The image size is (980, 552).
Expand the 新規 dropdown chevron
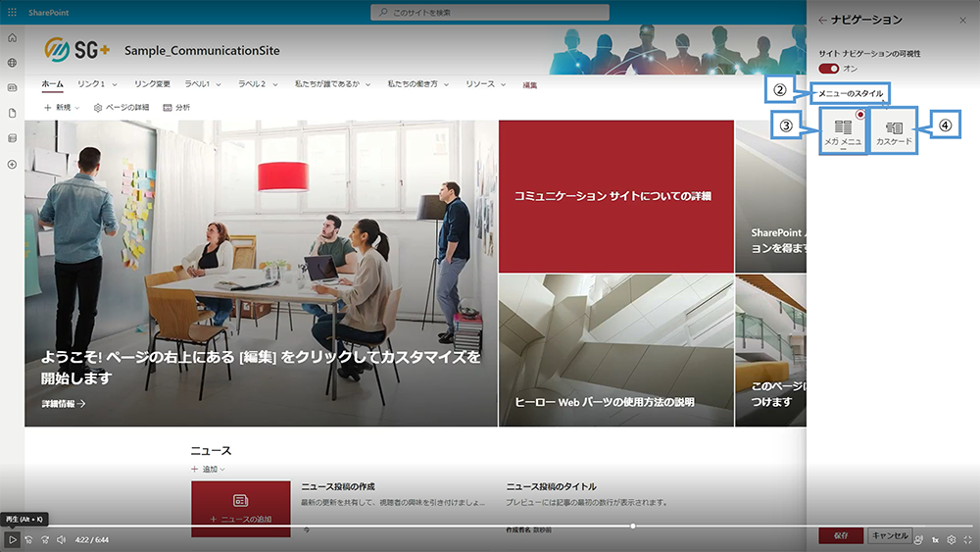click(77, 108)
